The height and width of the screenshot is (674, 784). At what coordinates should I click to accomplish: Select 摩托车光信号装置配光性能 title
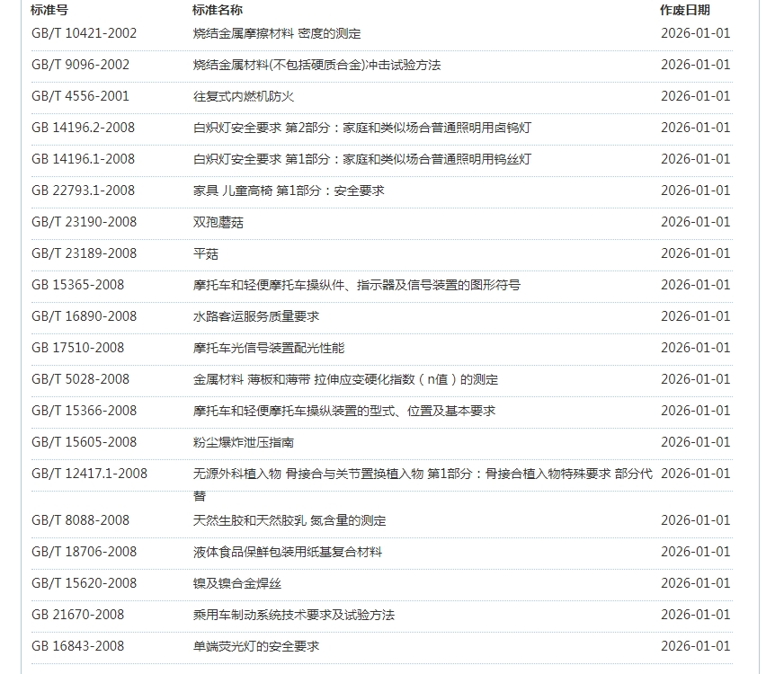tap(269, 348)
